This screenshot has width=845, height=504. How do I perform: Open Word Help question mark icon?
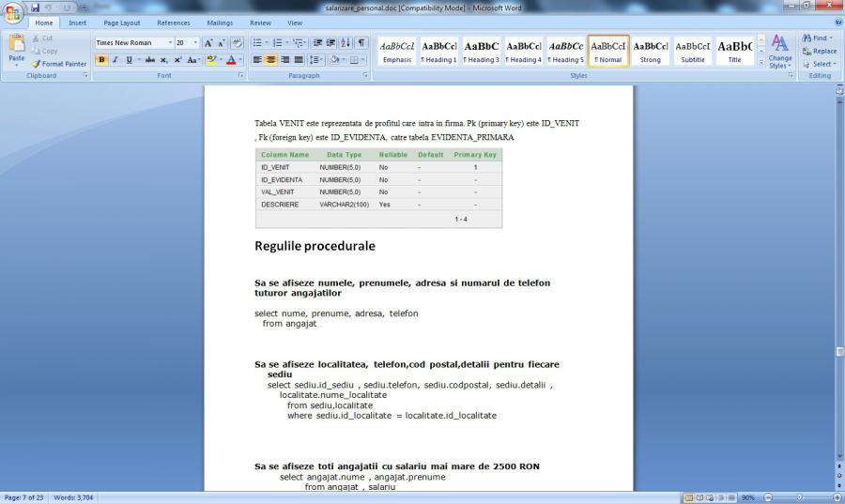(x=837, y=23)
